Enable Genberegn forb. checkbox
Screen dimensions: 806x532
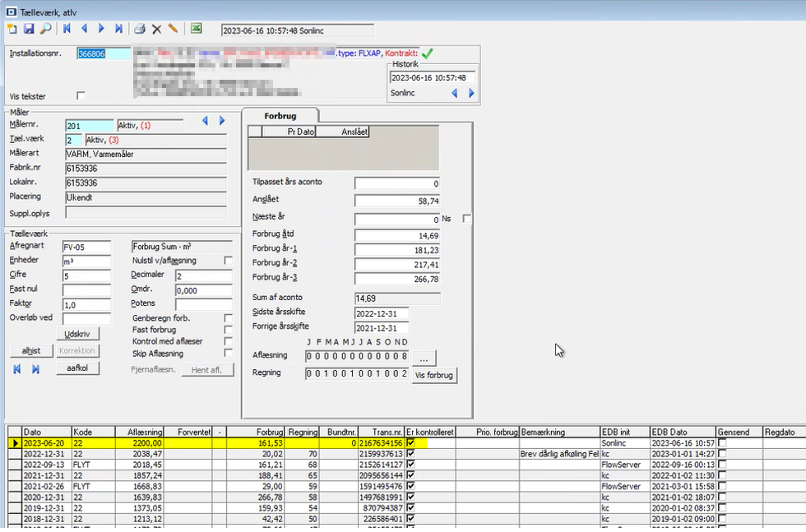click(x=229, y=318)
